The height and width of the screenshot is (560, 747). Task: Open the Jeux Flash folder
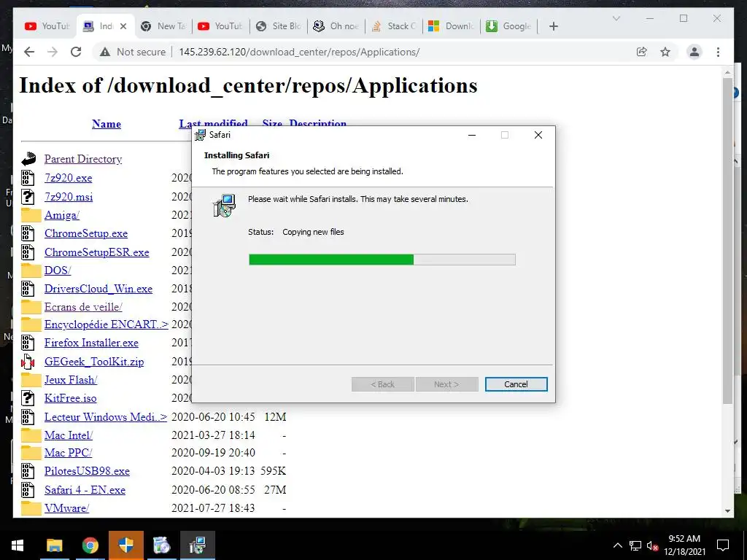pos(71,380)
